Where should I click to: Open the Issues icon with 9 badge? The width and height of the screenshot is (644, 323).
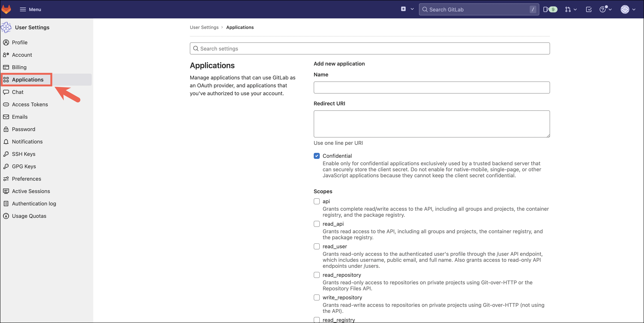point(550,9)
